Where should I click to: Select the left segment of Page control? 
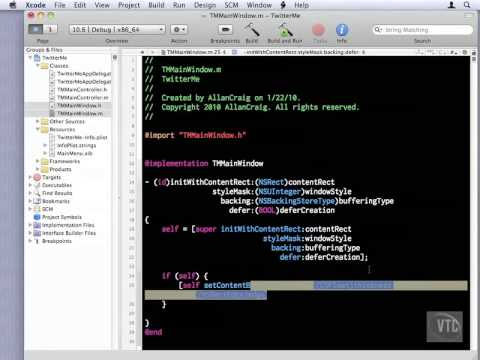tap(36, 29)
